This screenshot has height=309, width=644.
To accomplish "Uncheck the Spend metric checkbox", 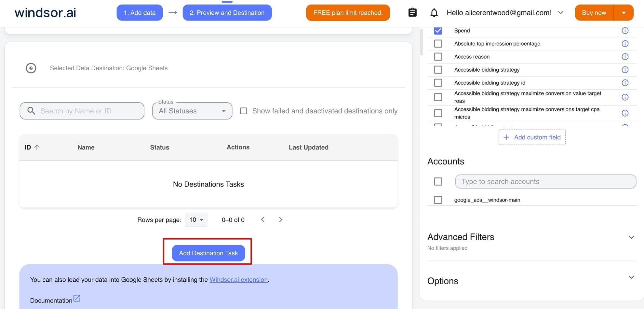I will (x=438, y=30).
